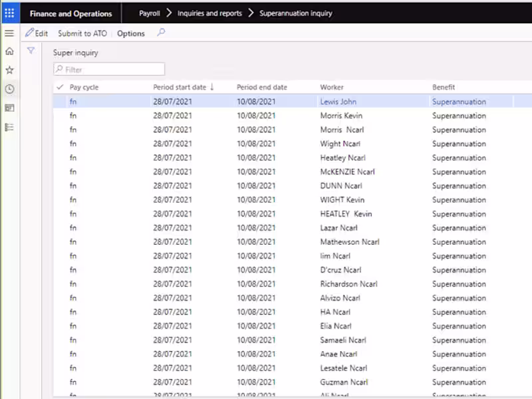Click Payroll in the breadcrumb
Screen dimensions: 532x399
click(150, 13)
